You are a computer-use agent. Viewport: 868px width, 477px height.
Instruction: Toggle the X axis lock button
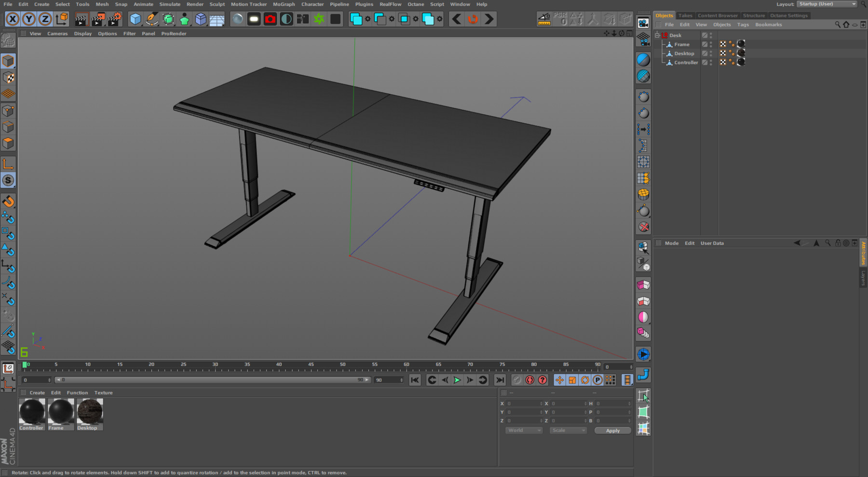[x=13, y=19]
